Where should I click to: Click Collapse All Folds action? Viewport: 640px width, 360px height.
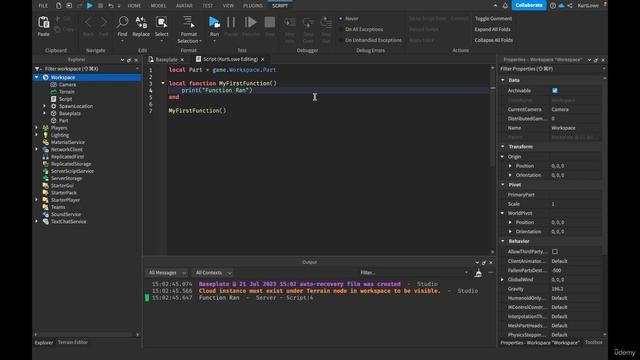tap(493, 40)
